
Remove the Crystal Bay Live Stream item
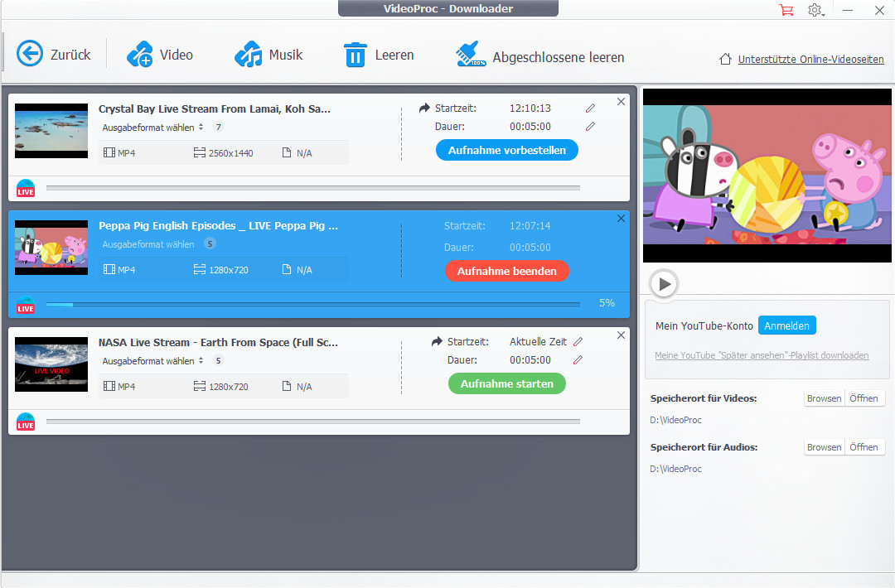(x=621, y=102)
